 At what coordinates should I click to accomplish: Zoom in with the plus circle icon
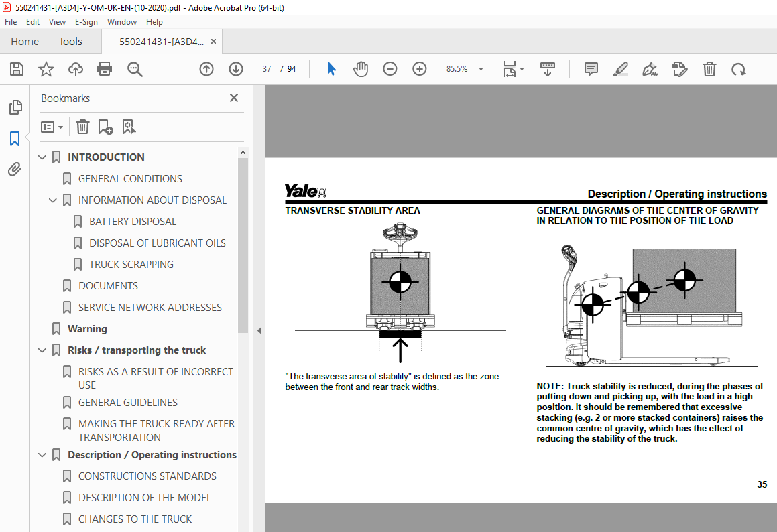coord(420,69)
